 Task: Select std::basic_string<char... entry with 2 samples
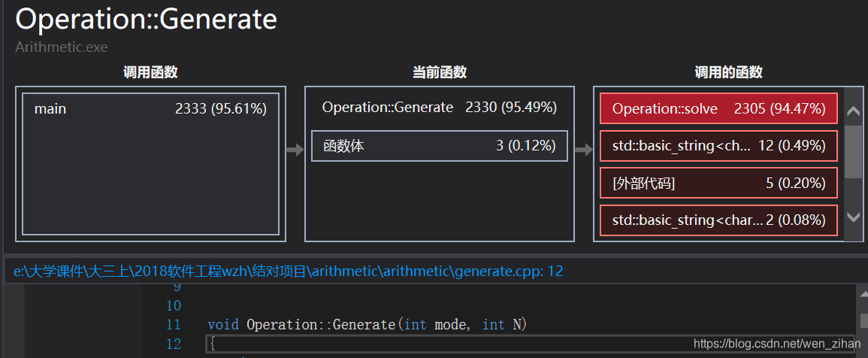718,220
